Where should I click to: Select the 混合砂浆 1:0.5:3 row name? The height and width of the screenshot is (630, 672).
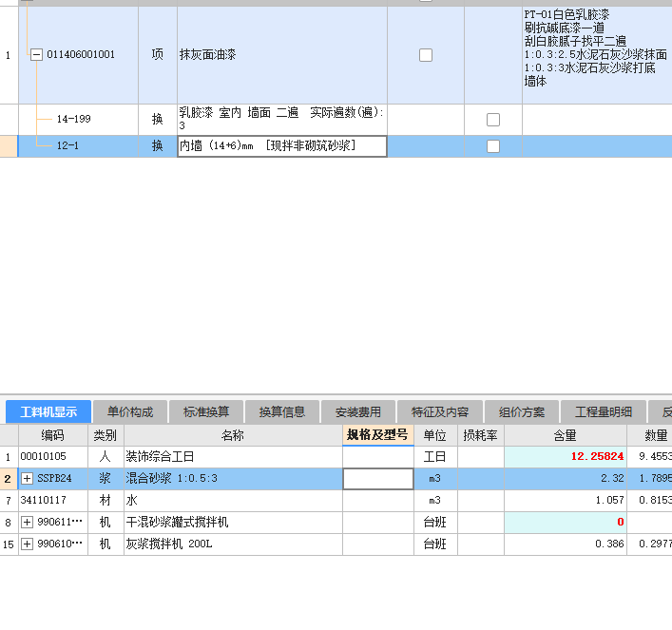(x=171, y=479)
